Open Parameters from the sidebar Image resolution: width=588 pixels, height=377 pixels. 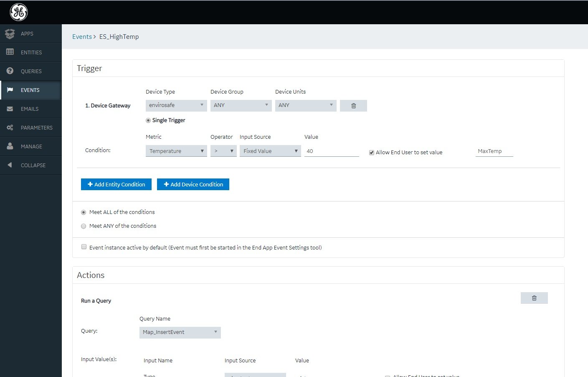(x=36, y=128)
